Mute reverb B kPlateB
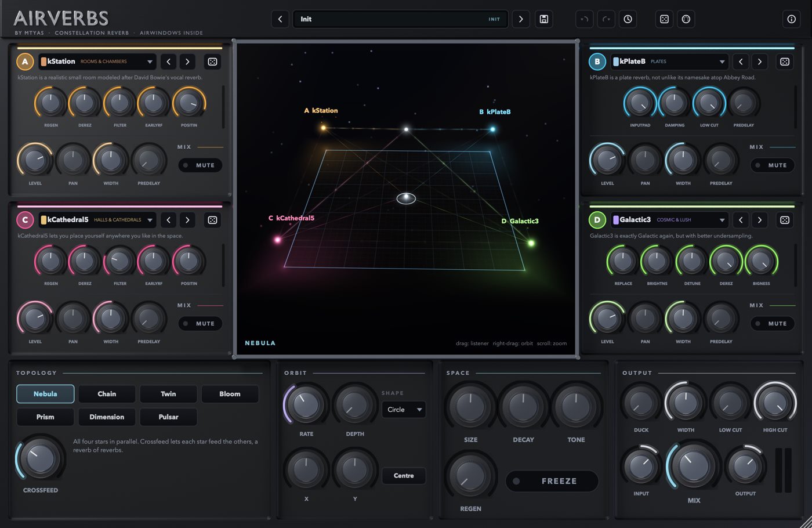Viewport: 812px width, 528px height. click(773, 165)
